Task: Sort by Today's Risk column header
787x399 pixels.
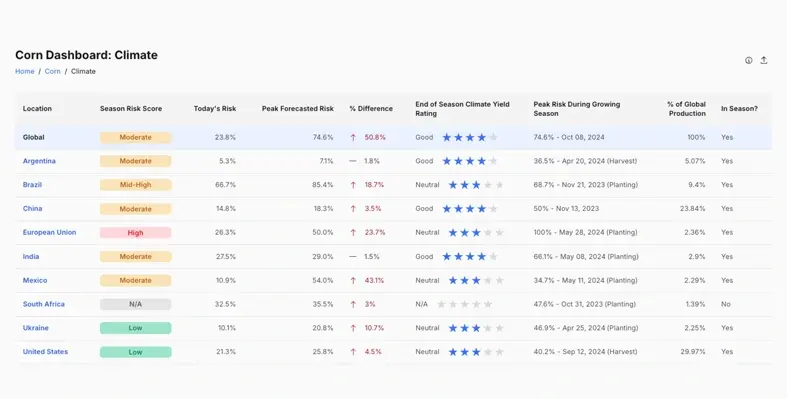Action: click(215, 108)
